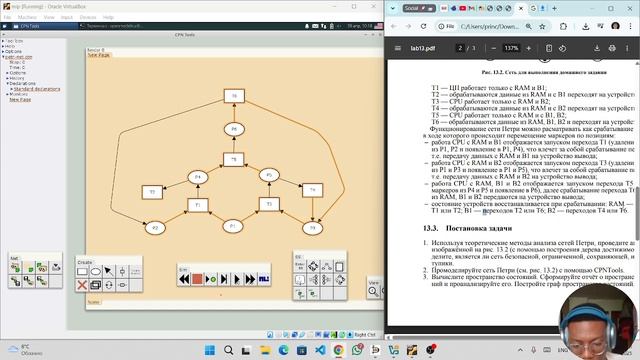Reload the Chrome page

pyautogui.click(x=423, y=26)
